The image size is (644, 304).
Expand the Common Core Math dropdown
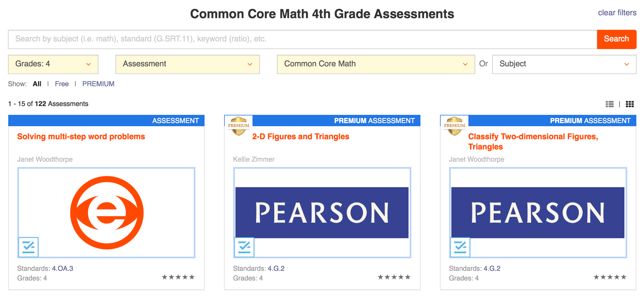(x=376, y=64)
